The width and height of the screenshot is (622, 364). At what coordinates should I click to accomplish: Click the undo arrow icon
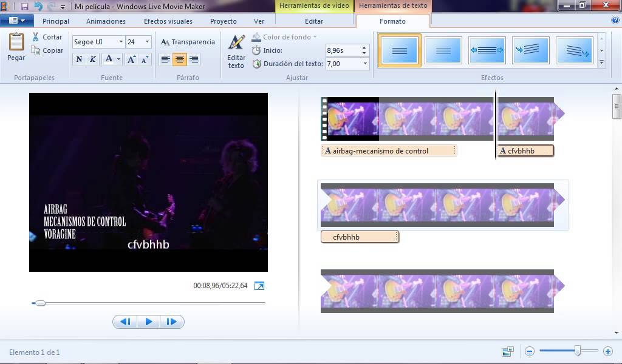pyautogui.click(x=38, y=6)
